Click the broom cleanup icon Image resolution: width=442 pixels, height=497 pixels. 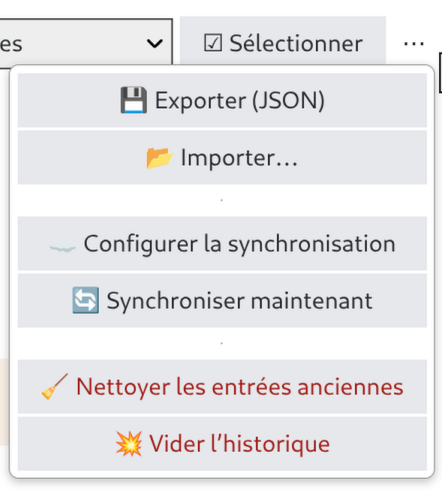click(x=55, y=386)
